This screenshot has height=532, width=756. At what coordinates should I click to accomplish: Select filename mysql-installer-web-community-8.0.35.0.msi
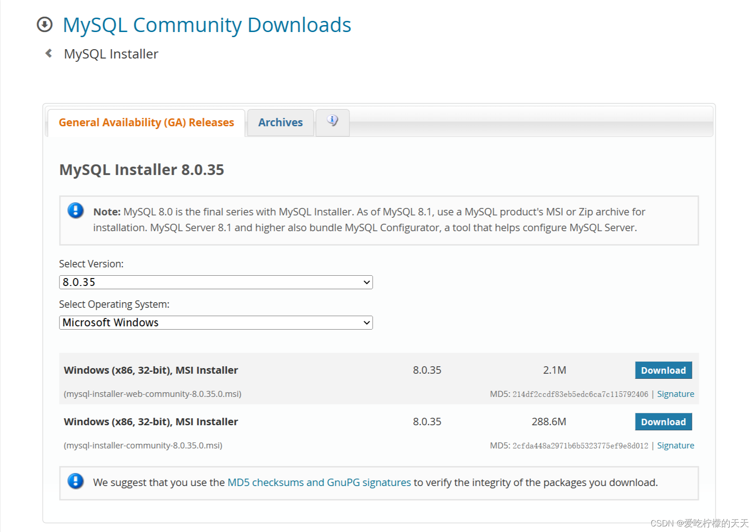coord(152,394)
